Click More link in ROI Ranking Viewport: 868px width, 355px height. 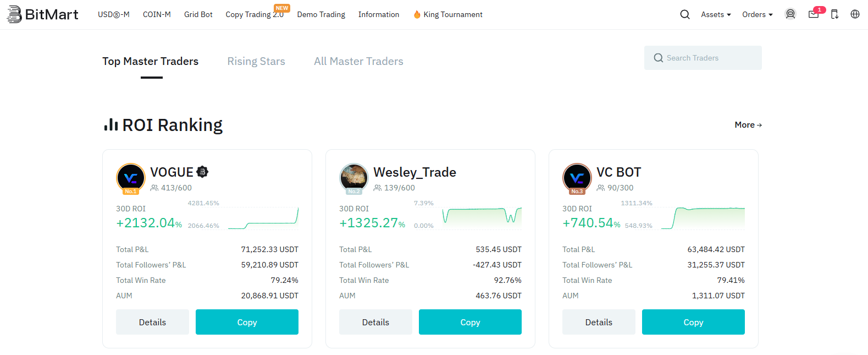tap(748, 125)
